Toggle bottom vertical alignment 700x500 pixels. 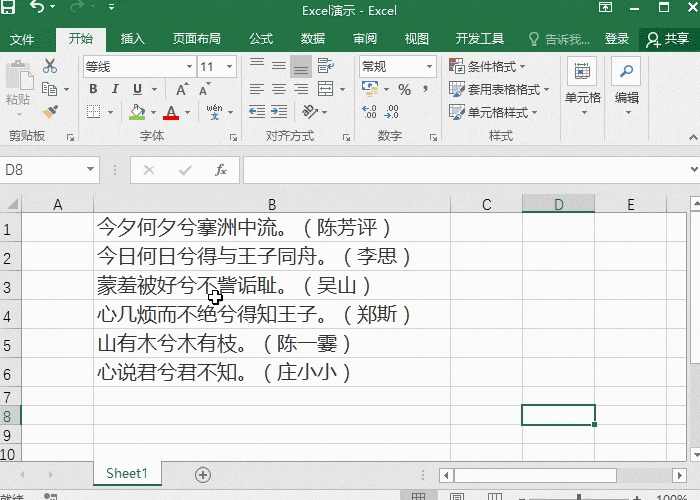click(x=301, y=67)
